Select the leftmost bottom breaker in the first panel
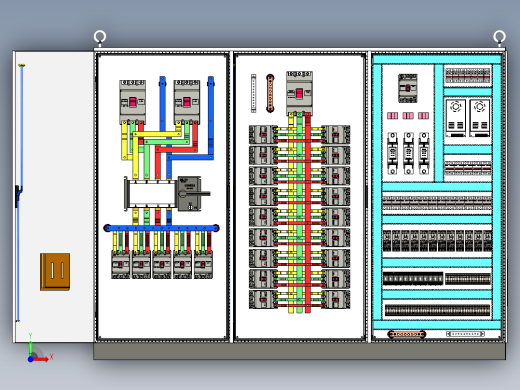The image size is (520, 390). (x=121, y=265)
